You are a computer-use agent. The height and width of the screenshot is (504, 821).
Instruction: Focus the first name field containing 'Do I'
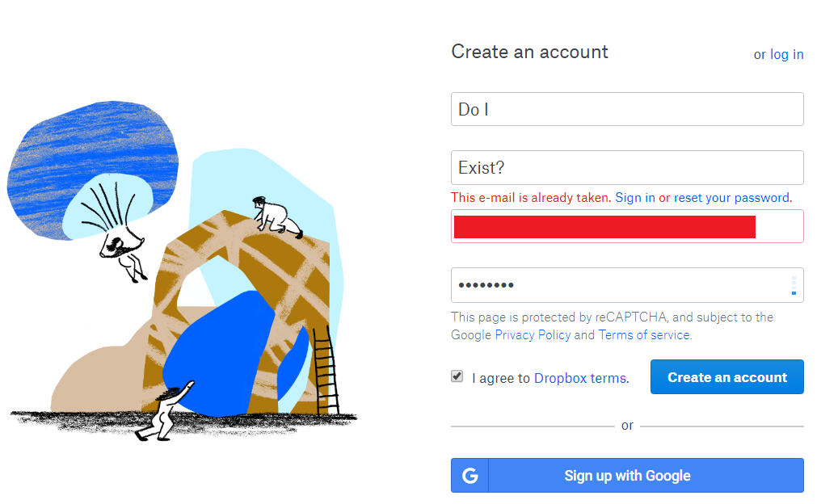[x=627, y=109]
